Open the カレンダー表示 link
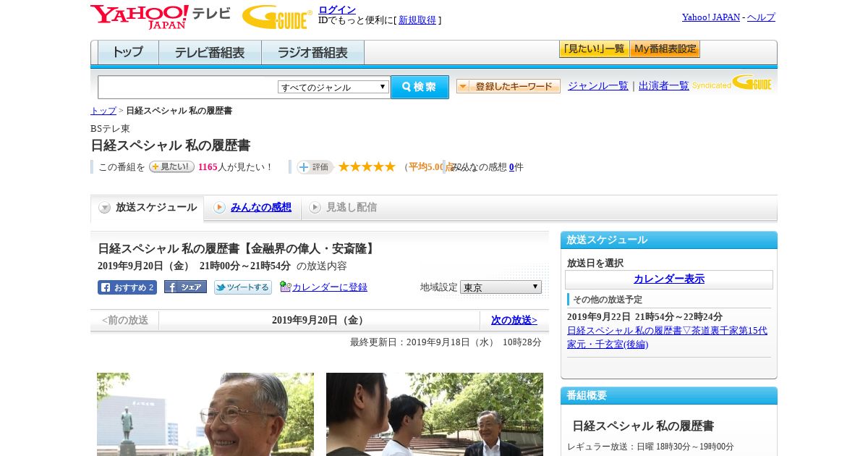The image size is (868, 456). point(669,279)
